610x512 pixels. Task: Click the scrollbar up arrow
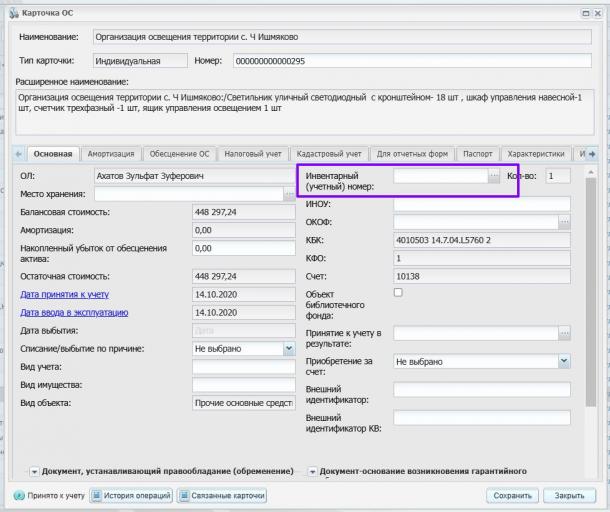[591, 172]
